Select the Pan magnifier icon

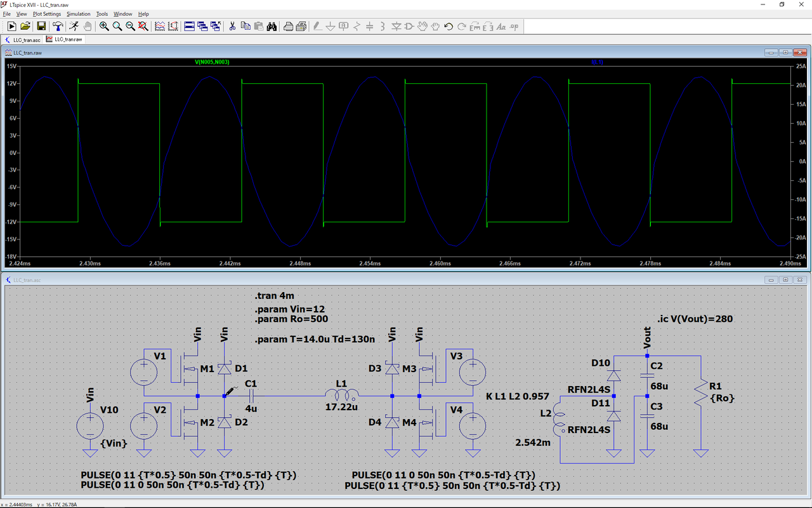(117, 26)
